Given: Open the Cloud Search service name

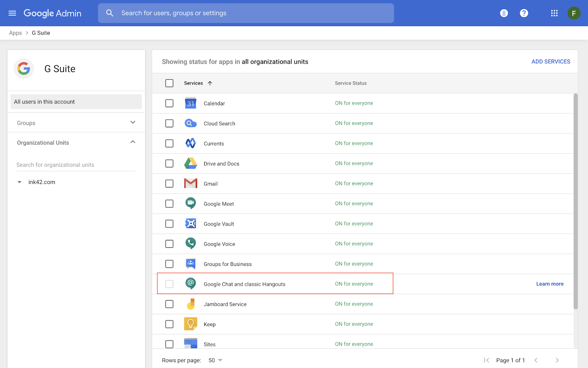Looking at the screenshot, I should pyautogui.click(x=219, y=123).
